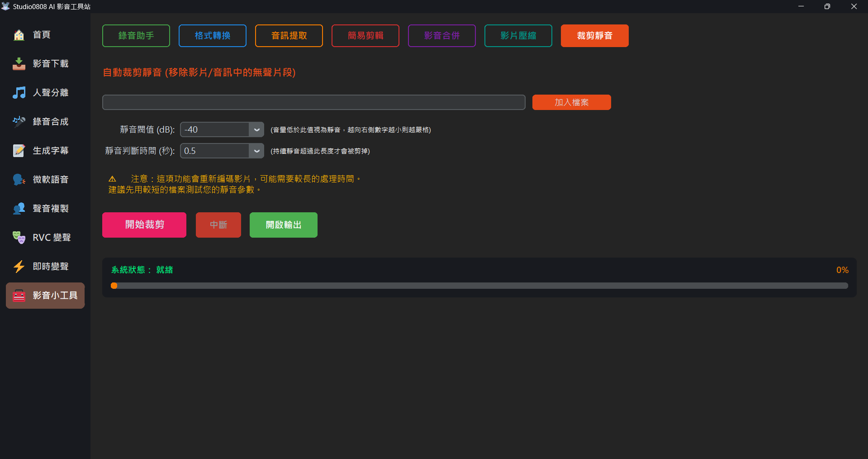
Task: Click the 0% progress percentage text
Action: point(842,270)
